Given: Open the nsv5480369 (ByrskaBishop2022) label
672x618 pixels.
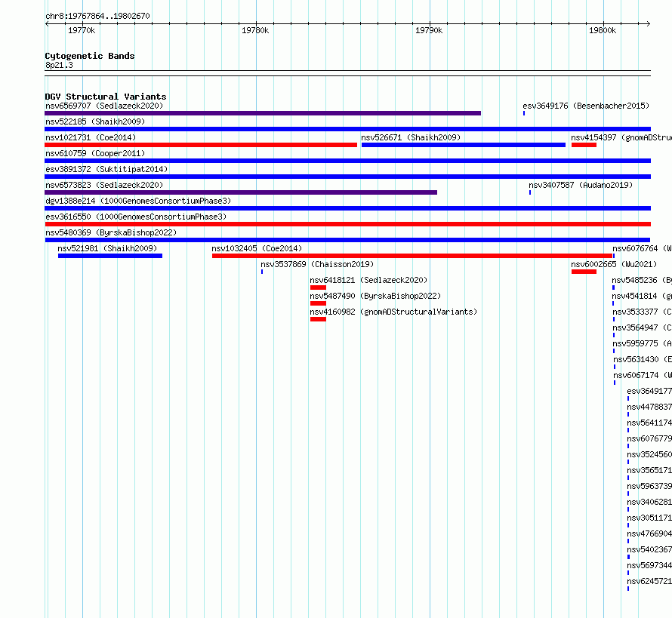Looking at the screenshot, I should (111, 232).
